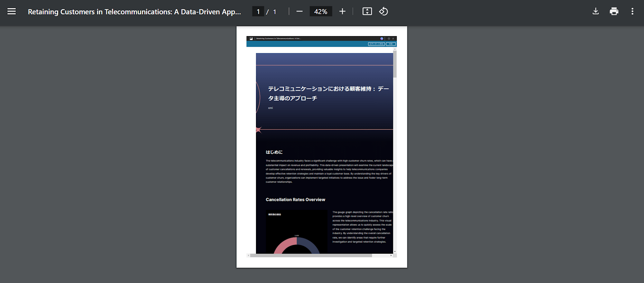
Task: Download the PDF file
Action: click(596, 12)
